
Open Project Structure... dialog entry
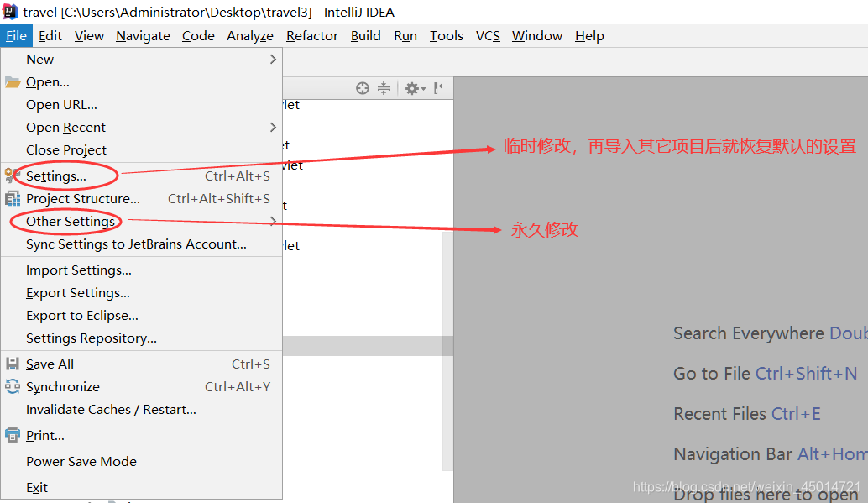pos(142,198)
